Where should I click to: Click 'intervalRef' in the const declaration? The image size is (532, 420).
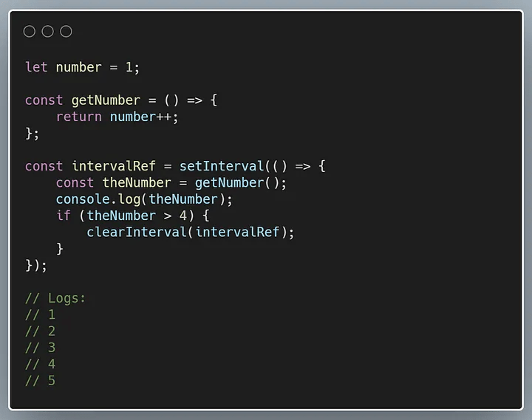(114, 166)
